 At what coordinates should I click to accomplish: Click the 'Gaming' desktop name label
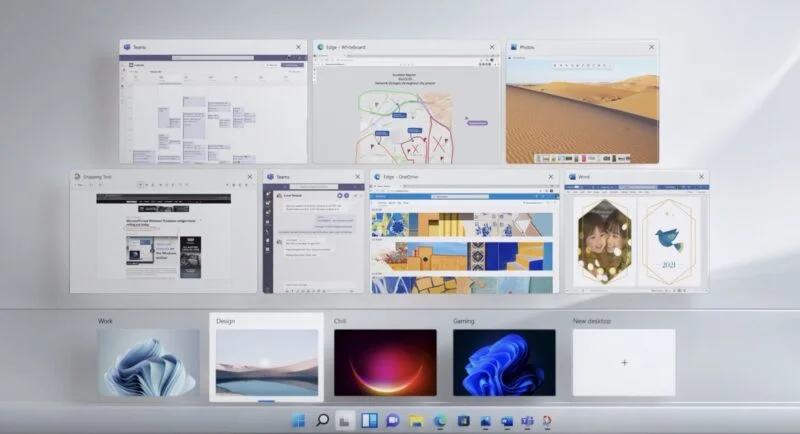pyautogui.click(x=463, y=321)
